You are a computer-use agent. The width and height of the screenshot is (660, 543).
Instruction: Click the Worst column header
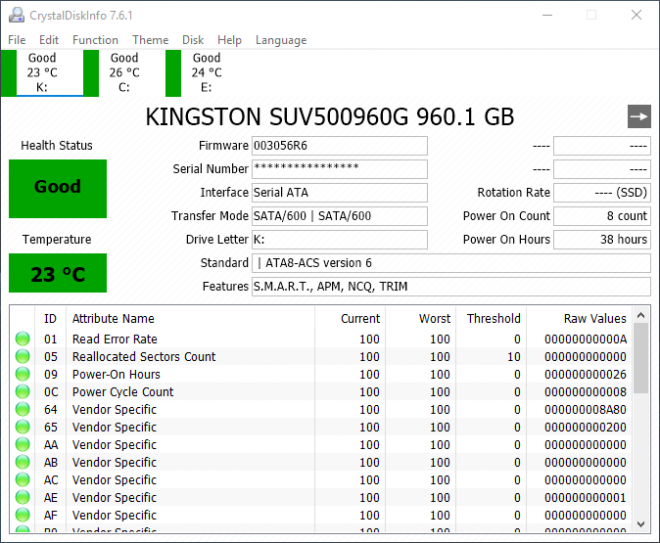(420, 319)
